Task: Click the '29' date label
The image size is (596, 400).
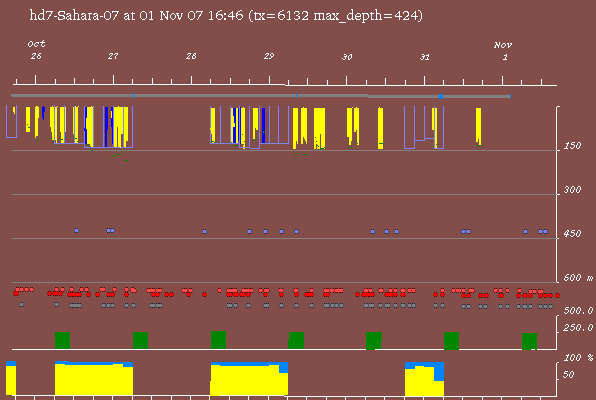Action: click(269, 56)
